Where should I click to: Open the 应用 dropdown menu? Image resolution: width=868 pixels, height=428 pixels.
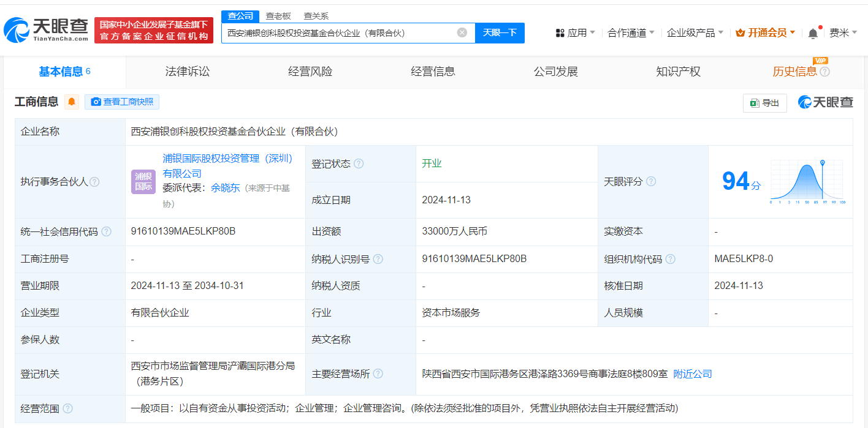(575, 32)
